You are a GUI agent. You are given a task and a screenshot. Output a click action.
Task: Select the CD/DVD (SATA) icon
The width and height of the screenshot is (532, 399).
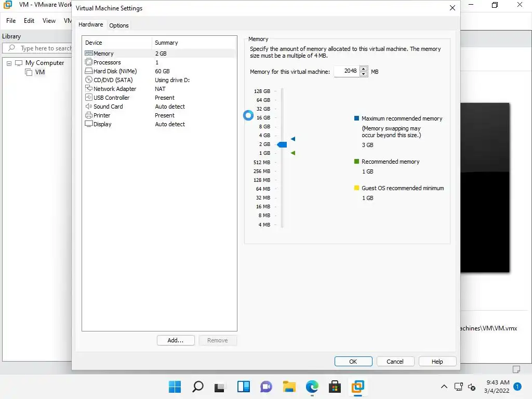point(88,79)
